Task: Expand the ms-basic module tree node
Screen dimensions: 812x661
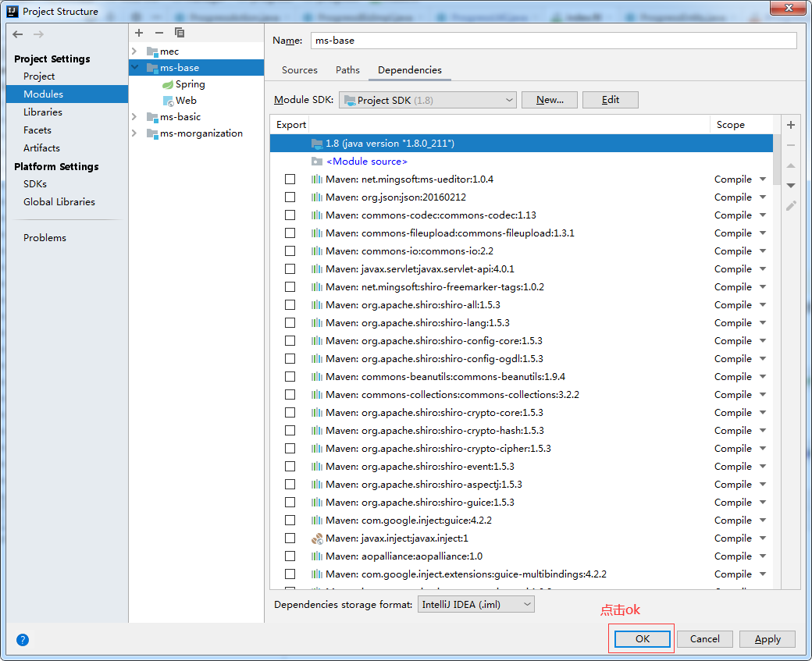Action: tap(134, 117)
